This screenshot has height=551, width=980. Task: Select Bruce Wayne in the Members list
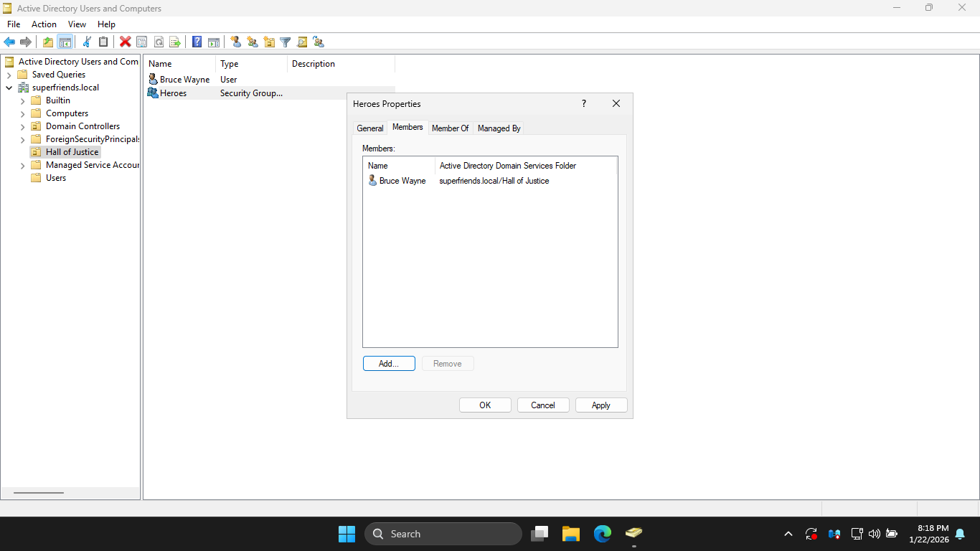tap(402, 181)
